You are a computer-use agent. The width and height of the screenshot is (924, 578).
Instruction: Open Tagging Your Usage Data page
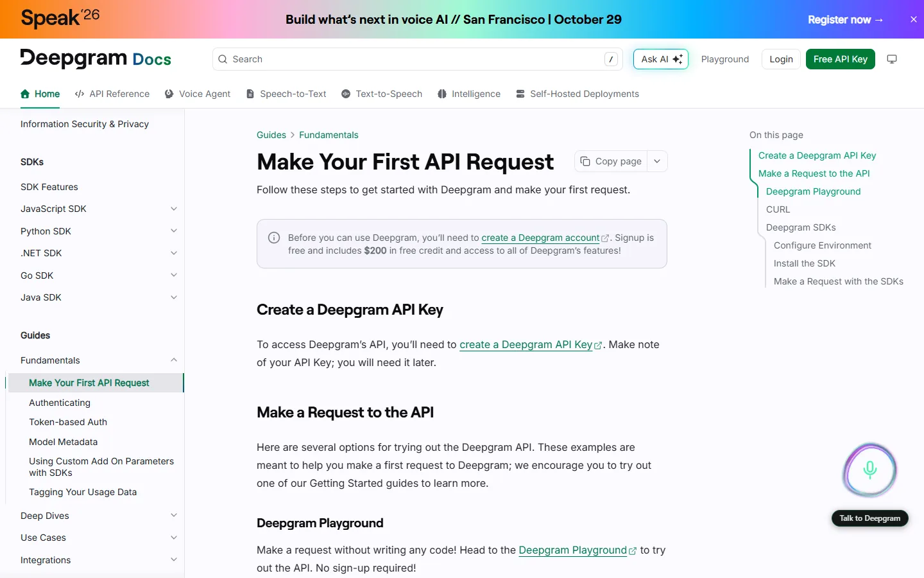(83, 492)
